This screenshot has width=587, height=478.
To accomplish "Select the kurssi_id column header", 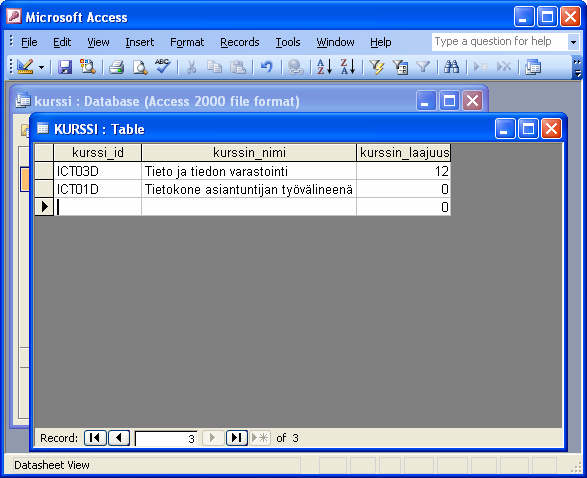I will point(98,152).
